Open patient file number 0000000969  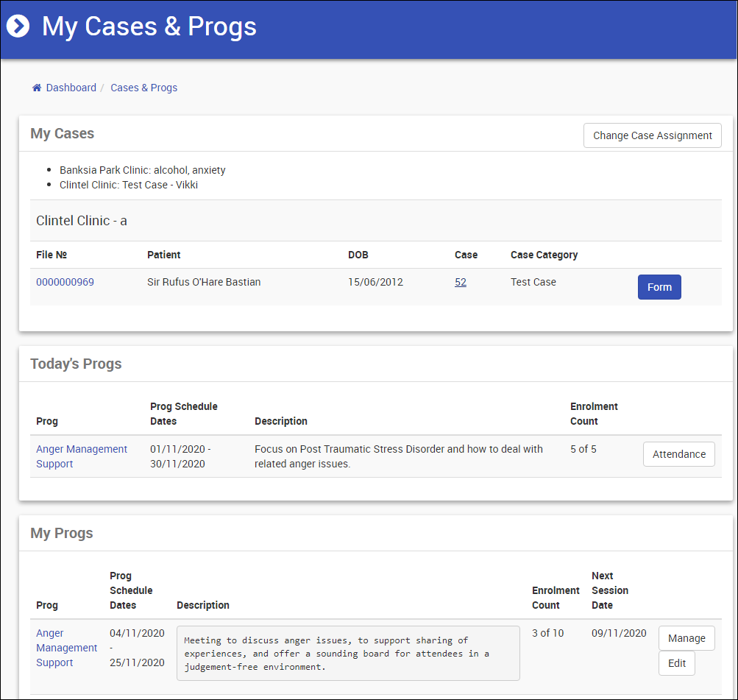click(65, 282)
